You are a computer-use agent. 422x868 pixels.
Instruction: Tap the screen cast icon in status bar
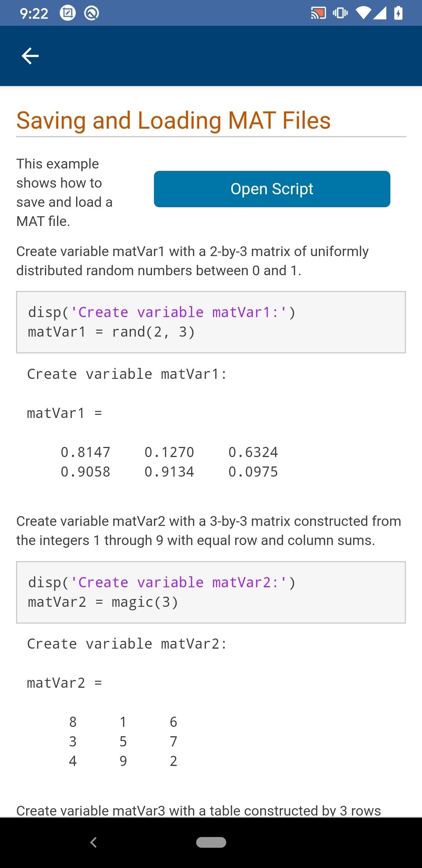pyautogui.click(x=318, y=13)
